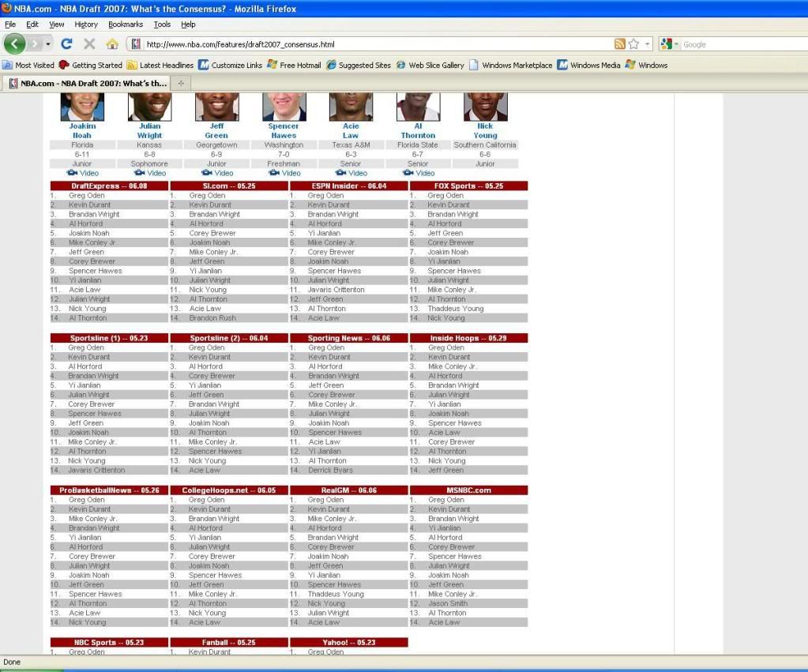Open Most Visited bookmarks folder
The height and width of the screenshot is (672, 808).
click(x=28, y=65)
